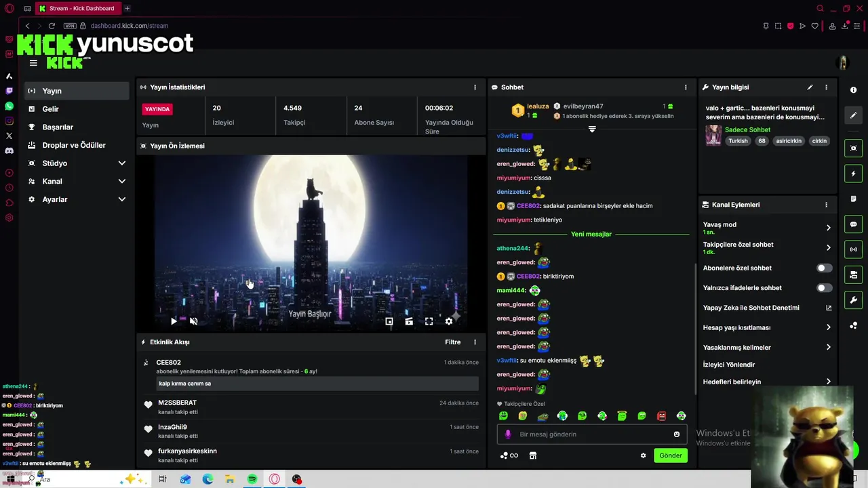This screenshot has height=488, width=868.
Task: Click İzleyici Yönlendir
Action: click(729, 365)
